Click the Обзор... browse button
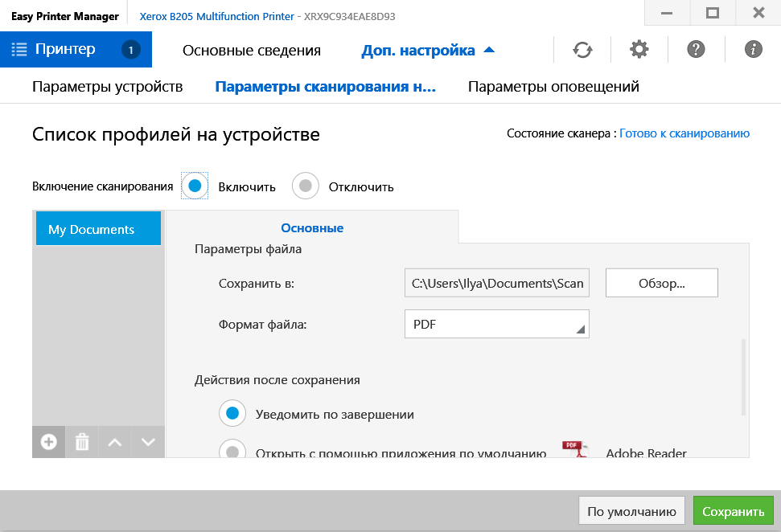This screenshot has height=532, width=781. coord(661,283)
